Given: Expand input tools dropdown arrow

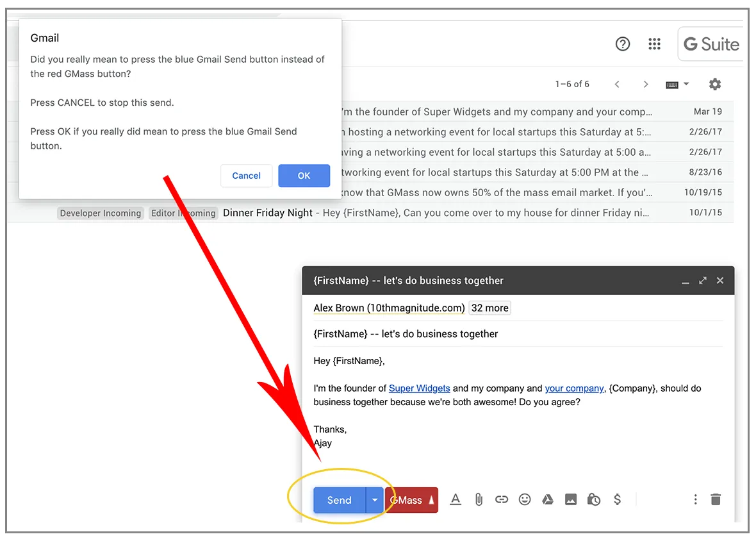Looking at the screenshot, I should (x=686, y=85).
